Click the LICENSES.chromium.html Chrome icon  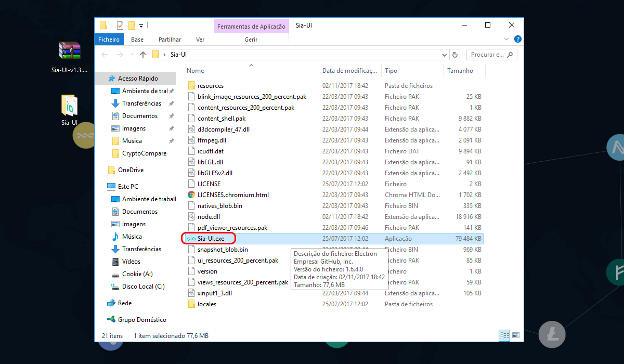191,195
